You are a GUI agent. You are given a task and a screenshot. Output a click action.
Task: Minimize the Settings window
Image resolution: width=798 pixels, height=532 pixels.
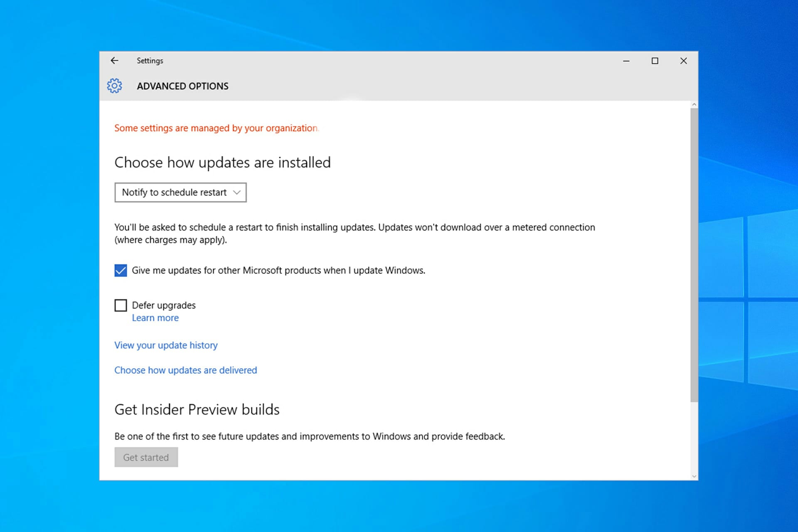click(626, 61)
